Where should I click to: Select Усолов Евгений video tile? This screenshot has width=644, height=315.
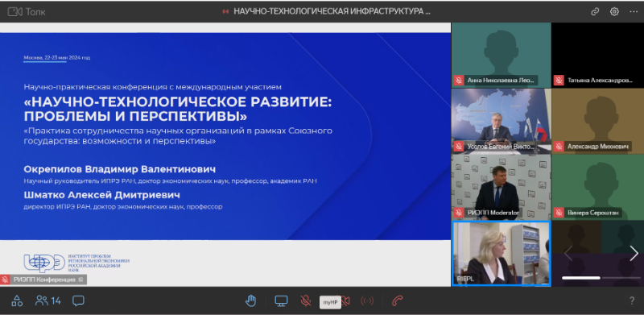501,122
